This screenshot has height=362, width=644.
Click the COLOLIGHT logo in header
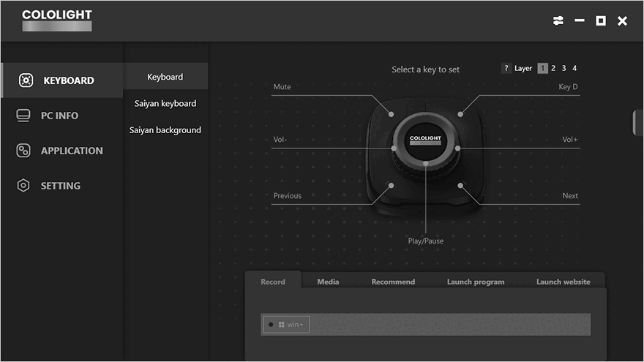click(x=56, y=20)
